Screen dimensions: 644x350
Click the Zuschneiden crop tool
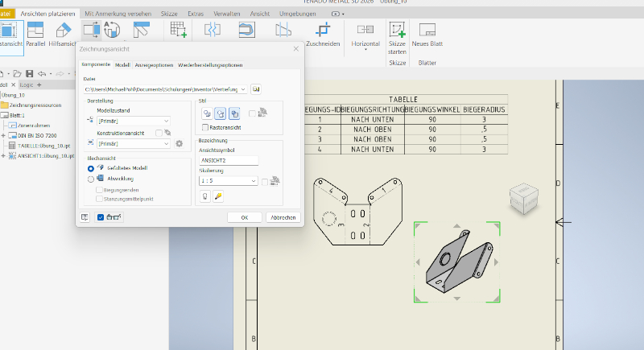pos(324,34)
